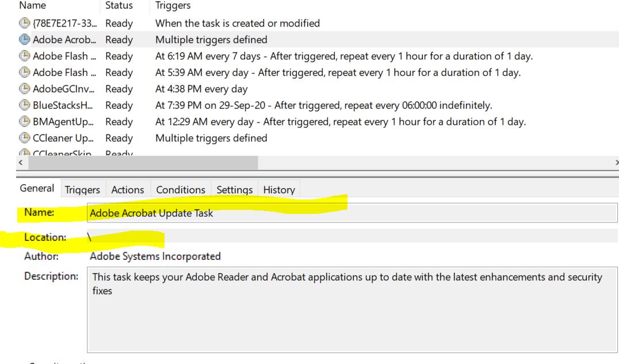This screenshot has width=619, height=364.
Task: Click the Author value 'Adobe Systems Incorporated'
Action: click(155, 256)
